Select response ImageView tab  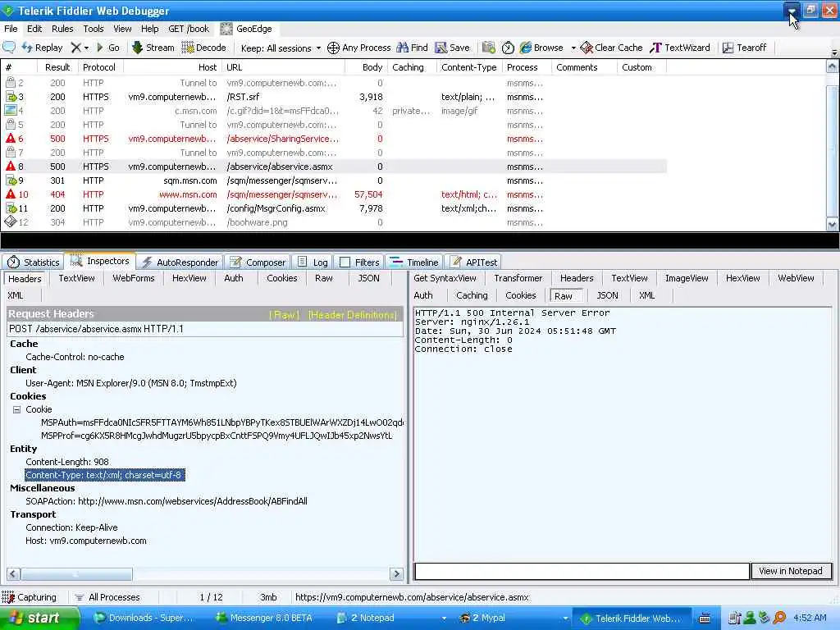687,279
